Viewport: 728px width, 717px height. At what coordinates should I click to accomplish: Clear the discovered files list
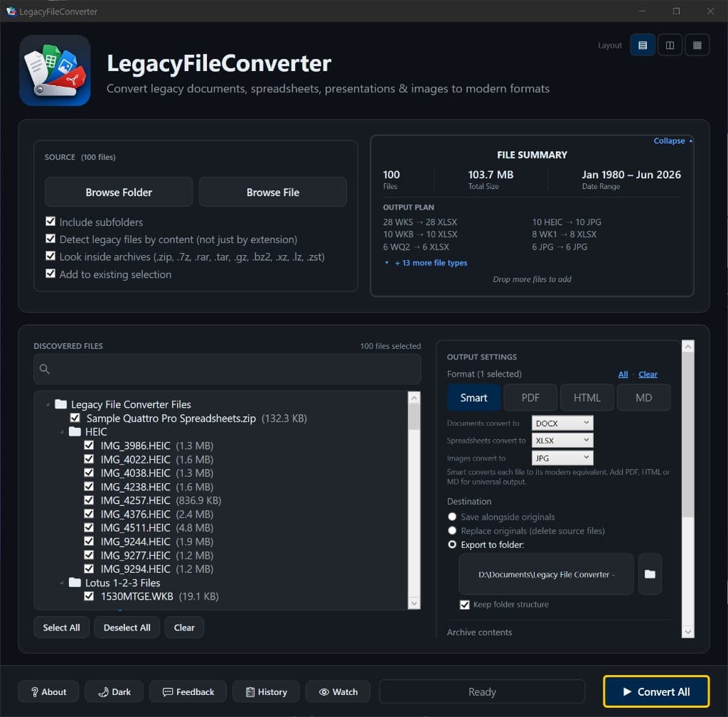[x=184, y=627]
